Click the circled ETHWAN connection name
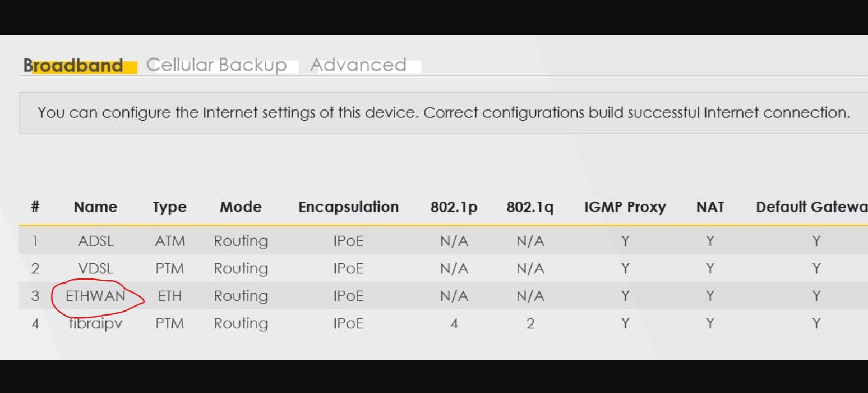The height and width of the screenshot is (393, 868). tap(96, 296)
